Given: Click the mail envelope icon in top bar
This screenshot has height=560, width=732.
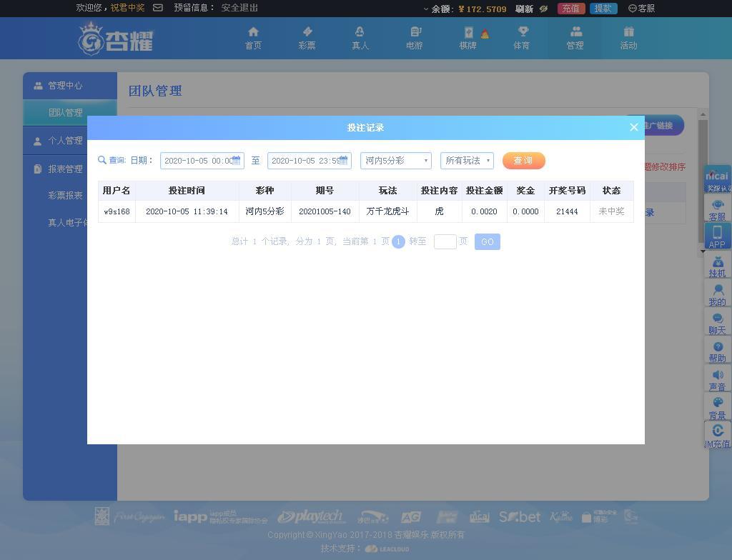Looking at the screenshot, I should click(158, 8).
